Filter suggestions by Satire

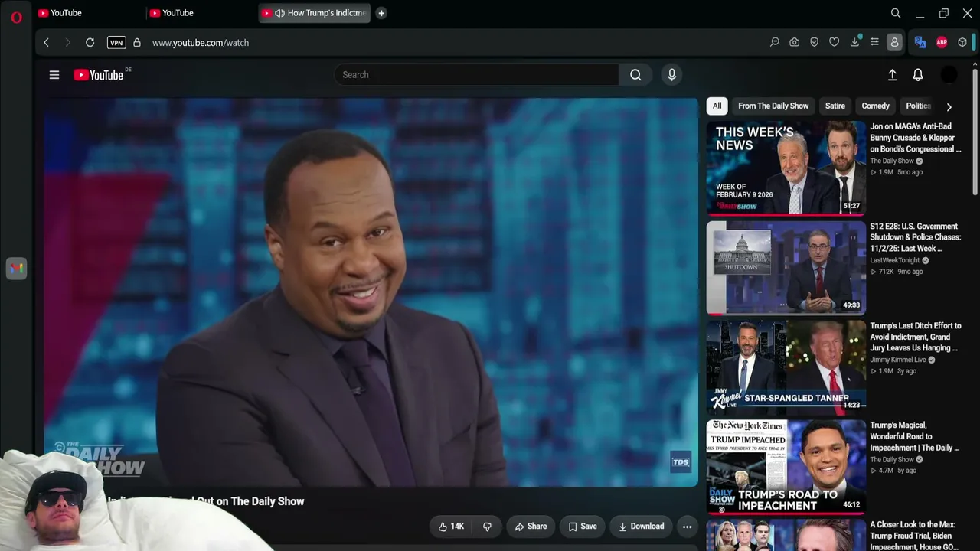835,106
